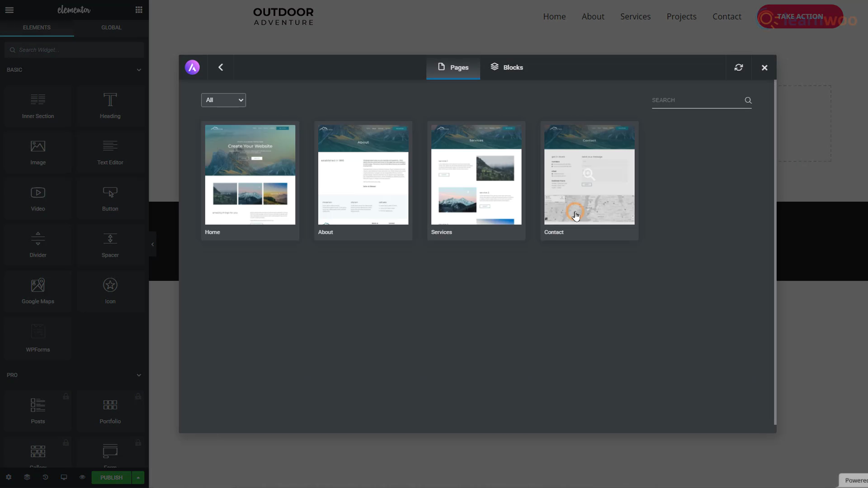Toggle preview changes eye icon
The width and height of the screenshot is (868, 488).
(x=82, y=477)
